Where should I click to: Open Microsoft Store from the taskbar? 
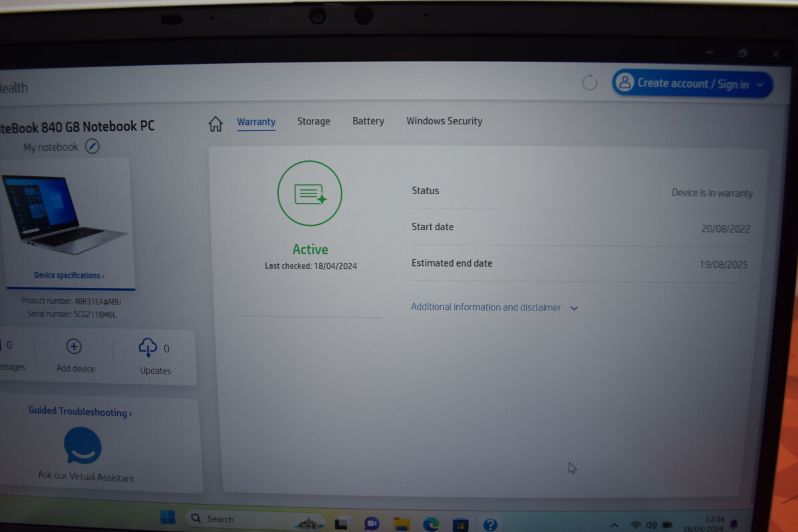pyautogui.click(x=460, y=525)
